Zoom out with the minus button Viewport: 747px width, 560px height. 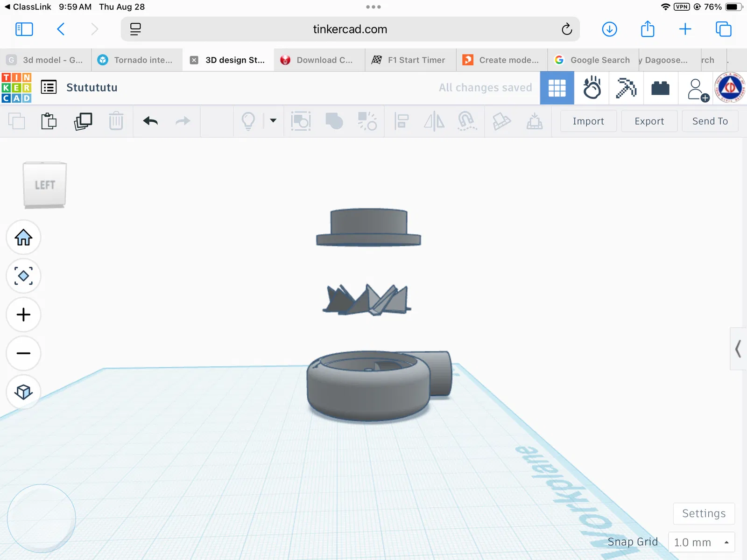coord(23,353)
